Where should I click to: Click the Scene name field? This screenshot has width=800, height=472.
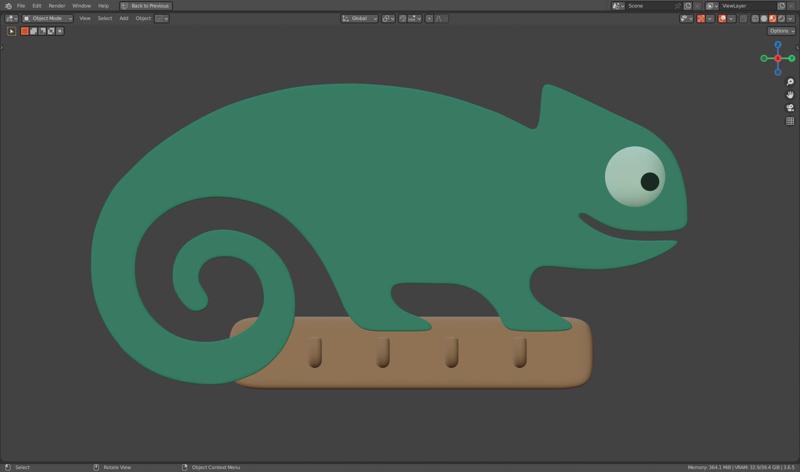654,6
